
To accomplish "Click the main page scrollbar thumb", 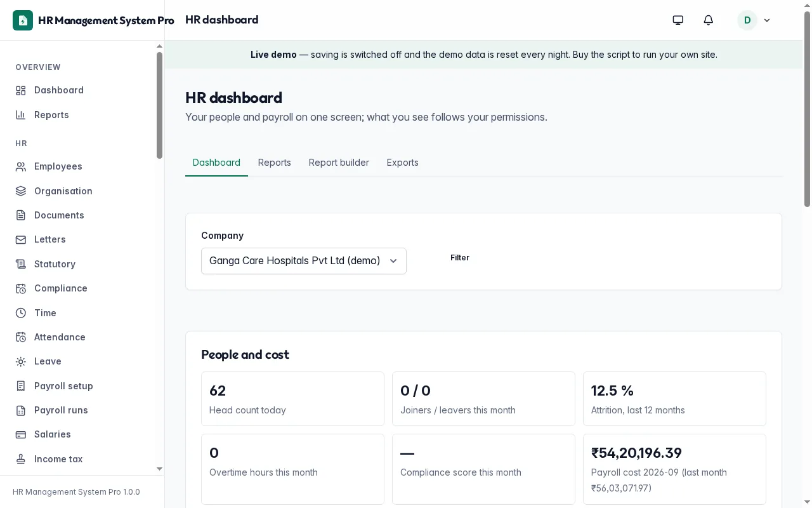I will click(x=808, y=109).
